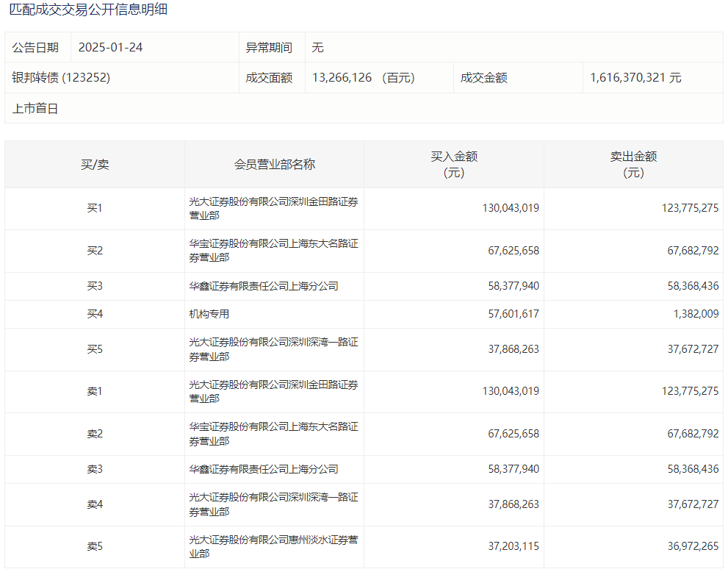Image resolution: width=728 pixels, height=572 pixels.
Task: Select the buy amount 57,601,617
Action: coord(513,314)
